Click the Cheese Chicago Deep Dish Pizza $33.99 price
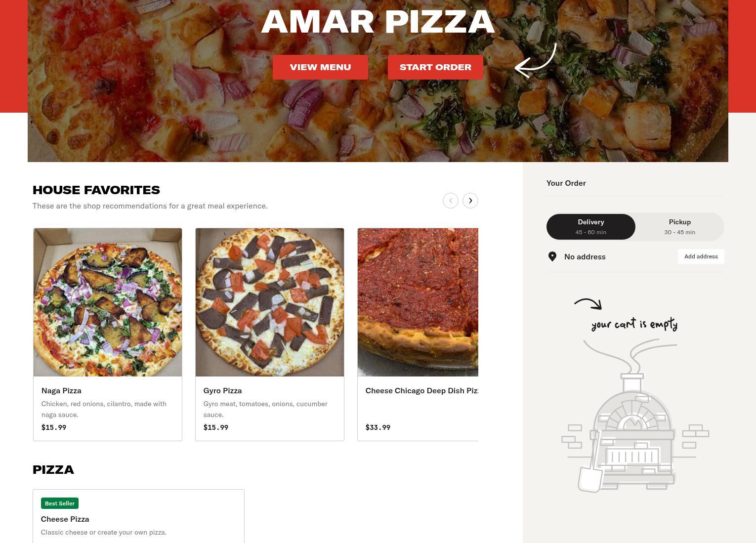This screenshot has height=543, width=756. 378,427
